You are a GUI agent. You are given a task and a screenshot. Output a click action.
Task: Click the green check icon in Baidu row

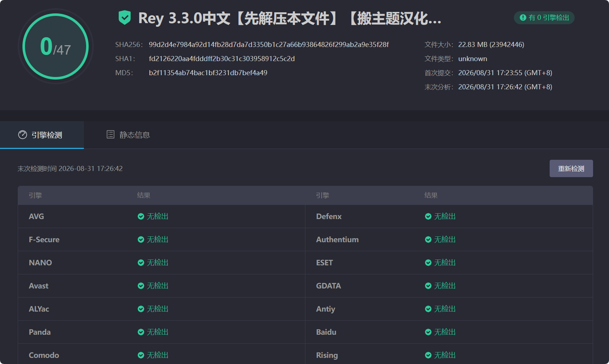428,332
